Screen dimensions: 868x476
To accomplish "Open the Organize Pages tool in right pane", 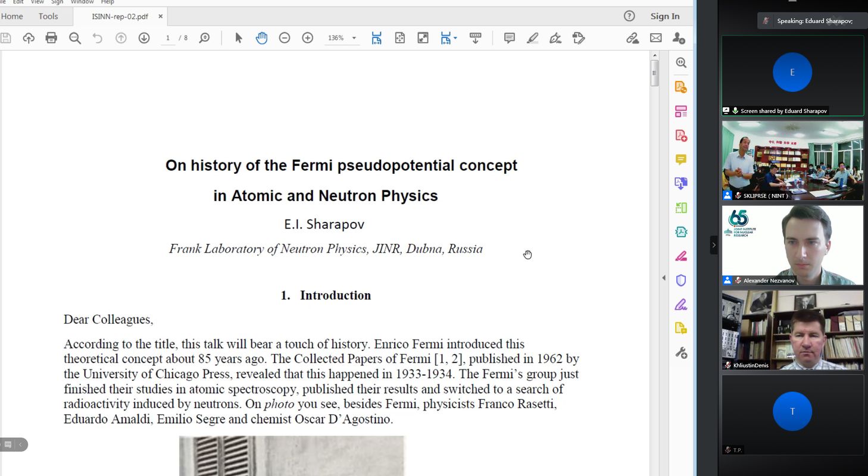I will [x=681, y=111].
